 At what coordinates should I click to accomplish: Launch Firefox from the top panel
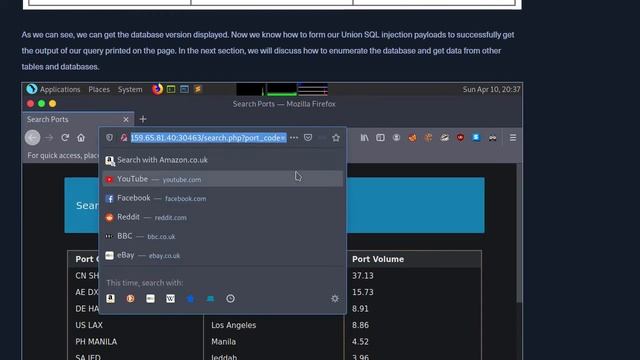tap(157, 89)
